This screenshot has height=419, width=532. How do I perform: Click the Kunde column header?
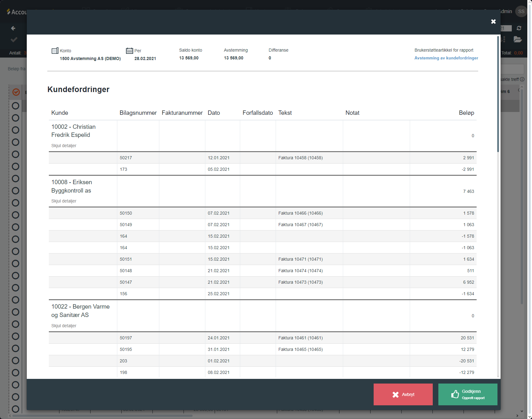[60, 113]
